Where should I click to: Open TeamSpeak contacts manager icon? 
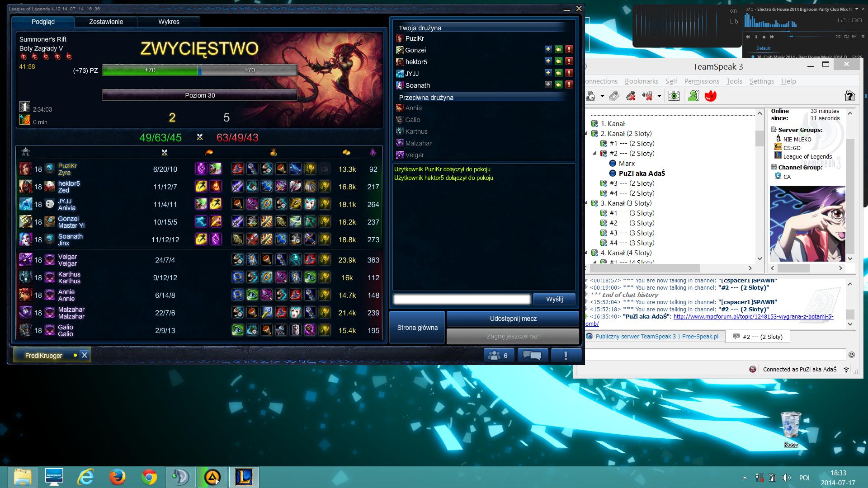pos(693,96)
